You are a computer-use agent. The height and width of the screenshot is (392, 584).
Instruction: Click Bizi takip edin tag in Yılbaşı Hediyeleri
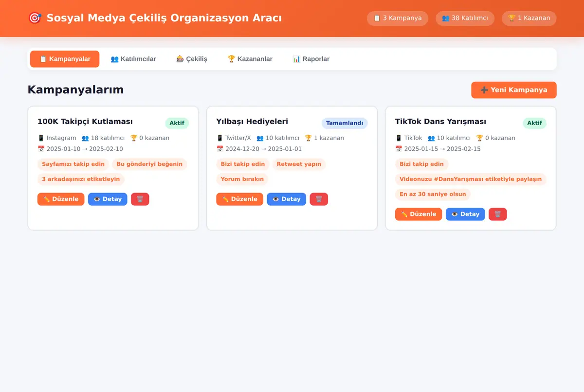coord(243,164)
